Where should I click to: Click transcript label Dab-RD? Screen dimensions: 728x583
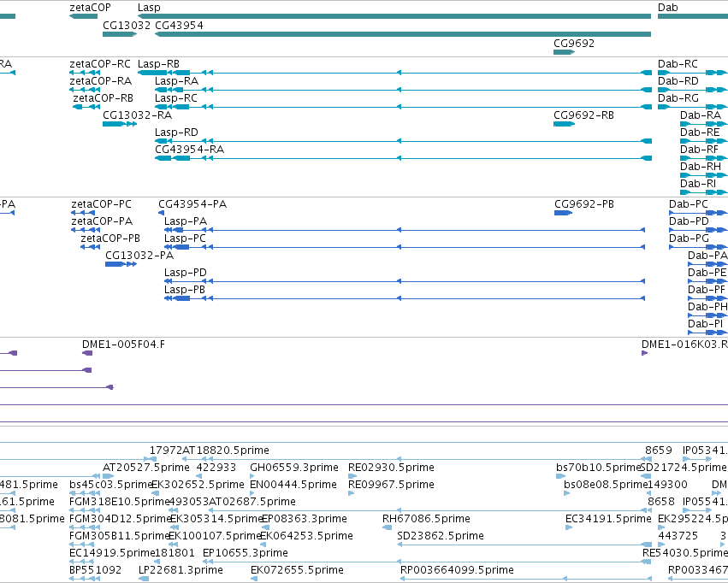click(x=678, y=81)
